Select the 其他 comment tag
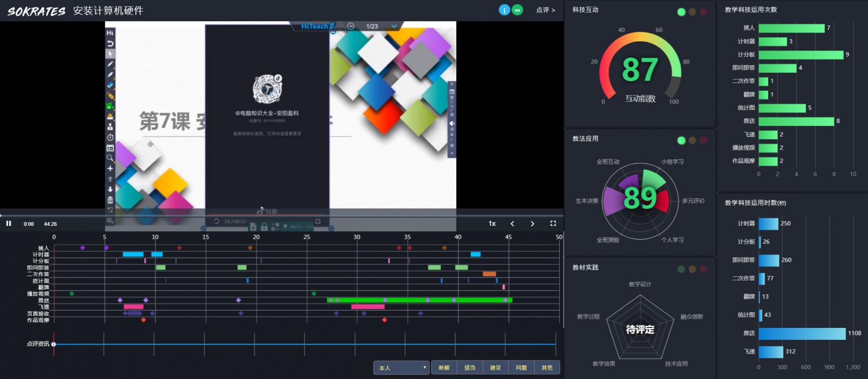The width and height of the screenshot is (868, 379). point(547,368)
